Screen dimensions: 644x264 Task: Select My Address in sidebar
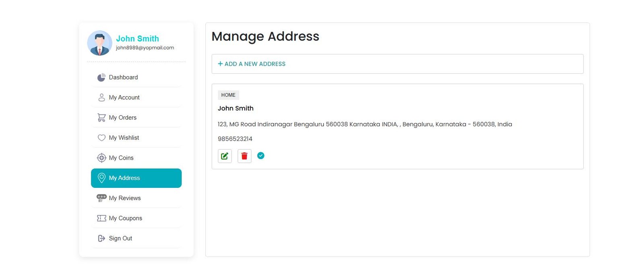(x=136, y=178)
